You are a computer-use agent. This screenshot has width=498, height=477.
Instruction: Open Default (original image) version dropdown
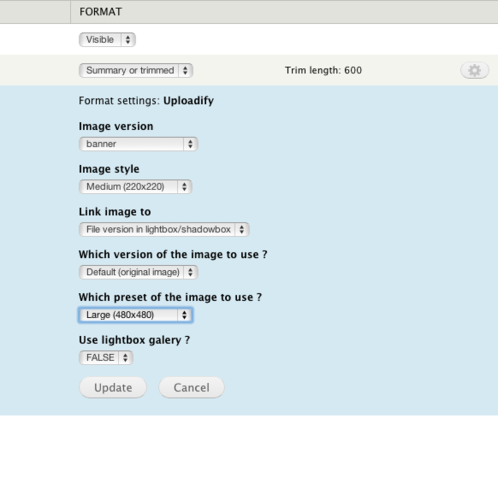point(138,272)
